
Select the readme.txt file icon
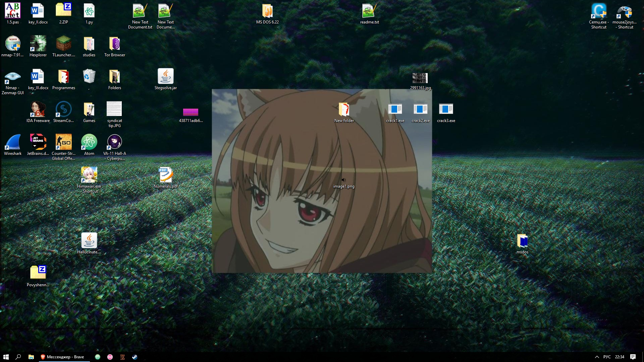(369, 11)
